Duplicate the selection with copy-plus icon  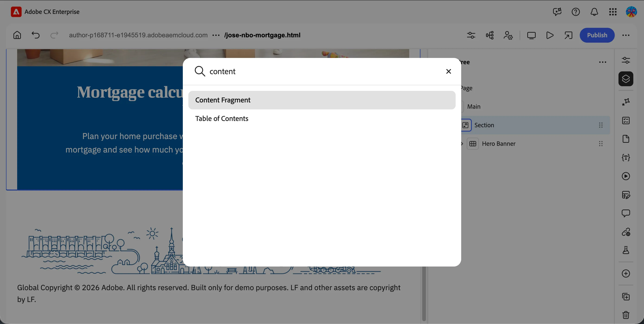(626, 296)
